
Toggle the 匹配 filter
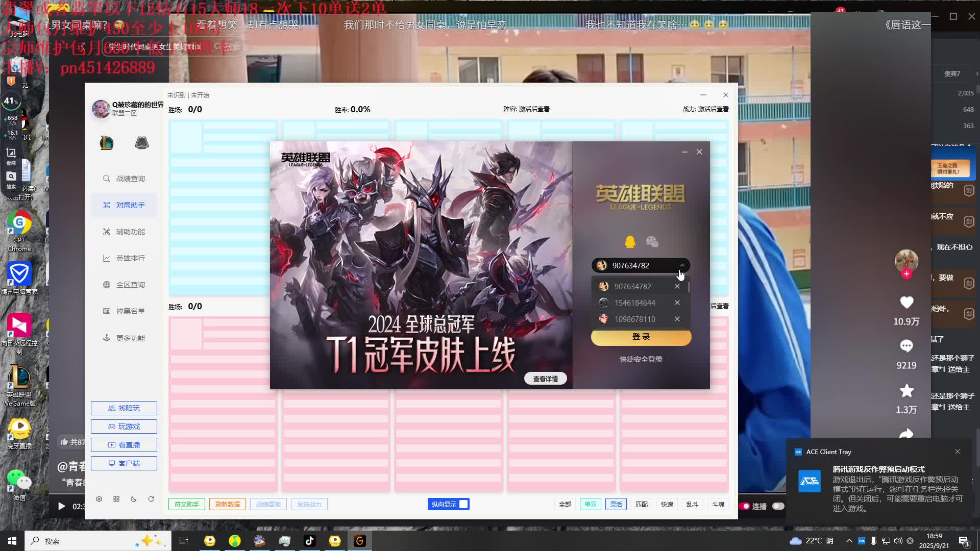point(642,504)
